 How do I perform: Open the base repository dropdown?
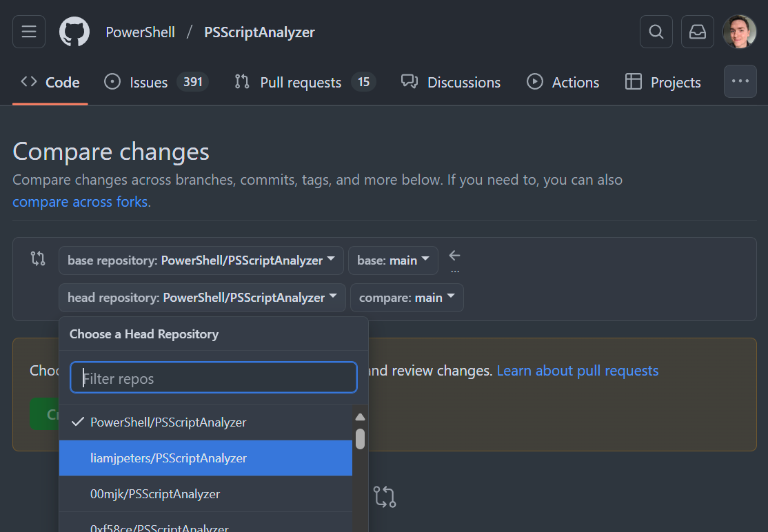pyautogui.click(x=201, y=260)
